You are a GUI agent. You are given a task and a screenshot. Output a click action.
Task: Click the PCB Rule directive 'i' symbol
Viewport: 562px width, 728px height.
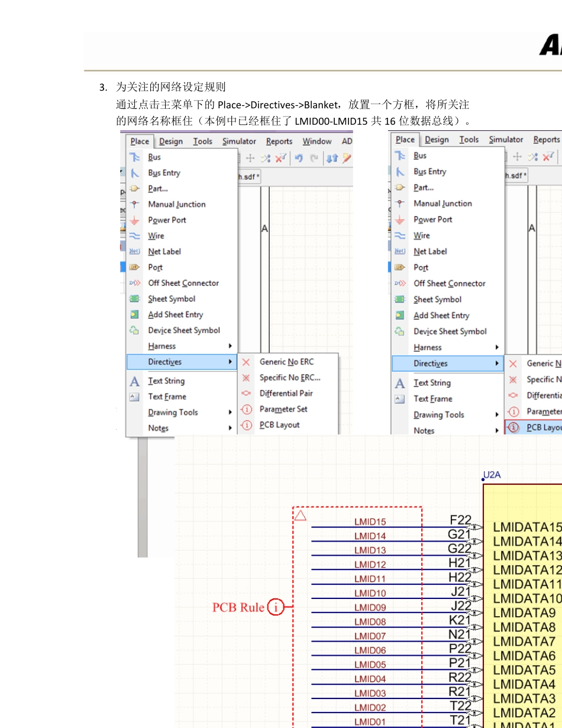[276, 607]
